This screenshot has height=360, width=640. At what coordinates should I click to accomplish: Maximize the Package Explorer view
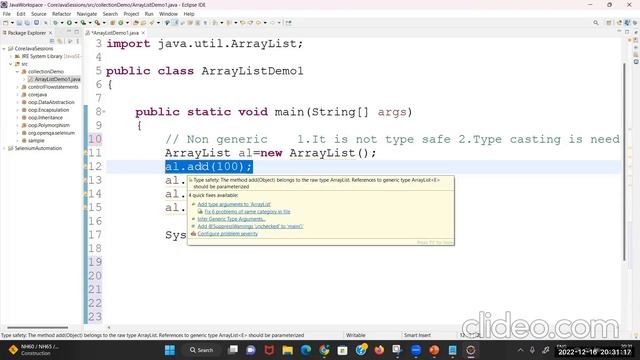pos(76,32)
